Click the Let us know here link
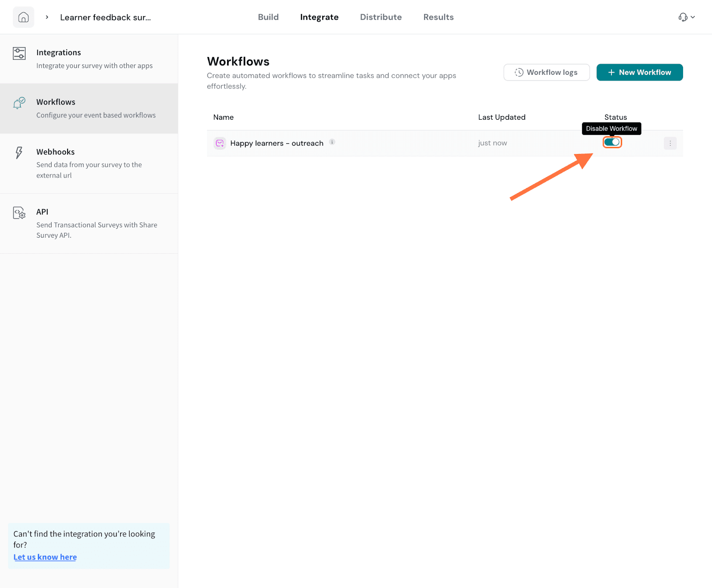Viewport: 712px width, 588px height. (45, 557)
